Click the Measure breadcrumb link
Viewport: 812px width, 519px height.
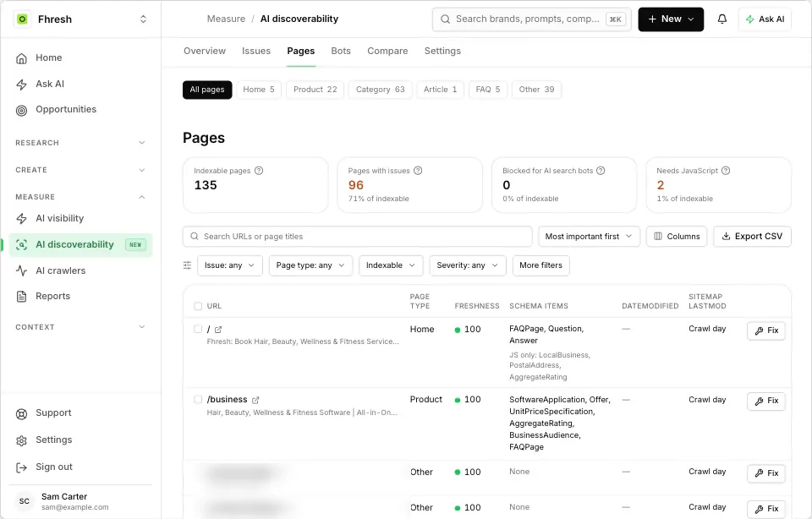pyautogui.click(x=227, y=19)
